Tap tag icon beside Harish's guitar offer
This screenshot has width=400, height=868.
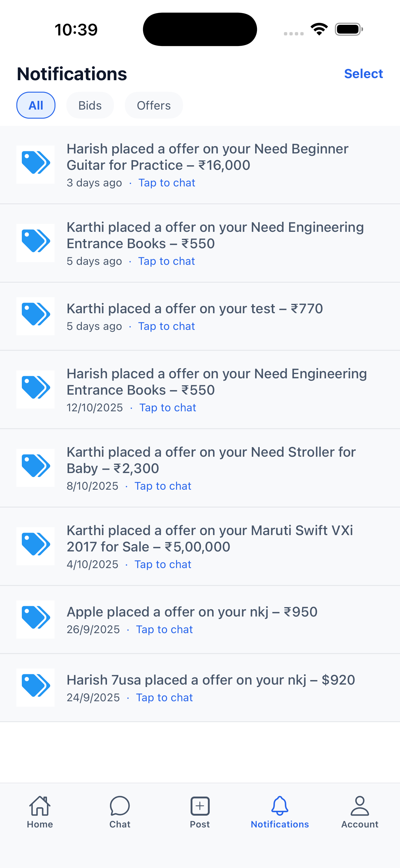[x=35, y=164]
